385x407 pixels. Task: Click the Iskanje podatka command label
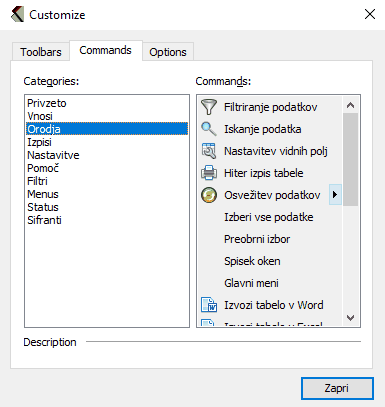click(x=263, y=129)
